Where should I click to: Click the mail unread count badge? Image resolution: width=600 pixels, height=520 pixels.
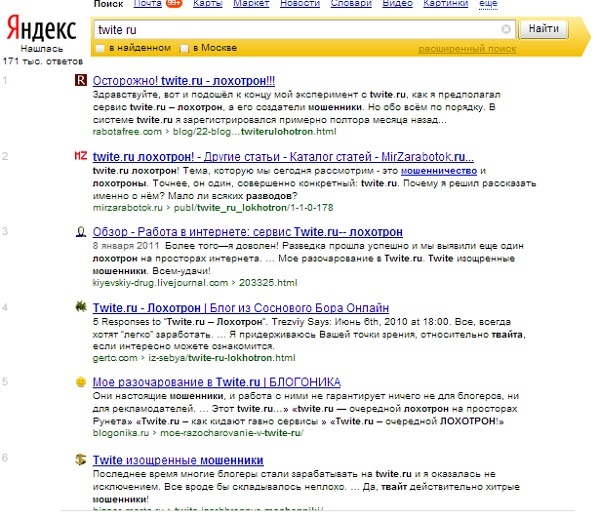point(174,3)
